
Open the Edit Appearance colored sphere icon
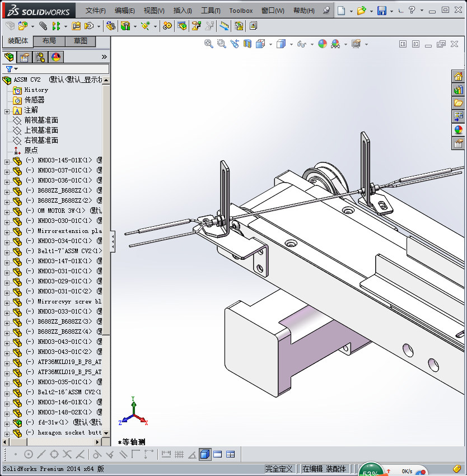point(322,44)
